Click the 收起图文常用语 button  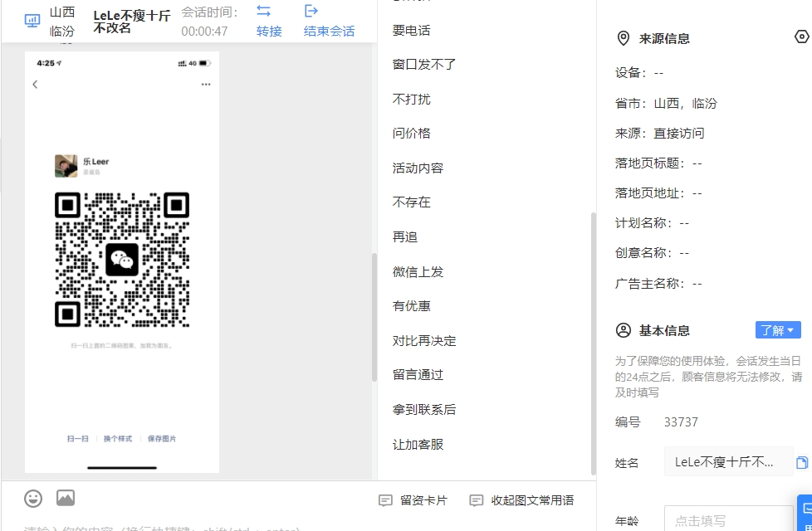(521, 500)
